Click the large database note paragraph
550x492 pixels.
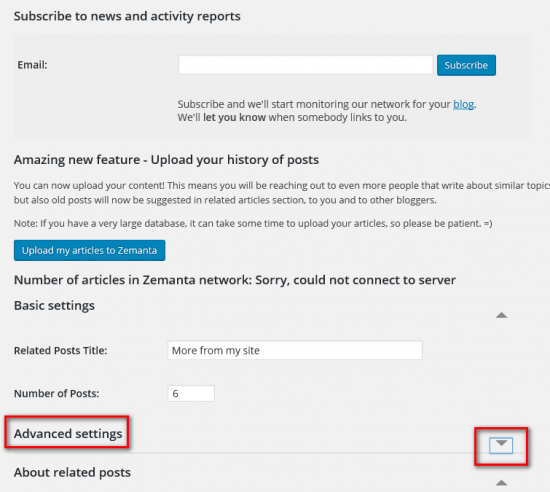253,223
